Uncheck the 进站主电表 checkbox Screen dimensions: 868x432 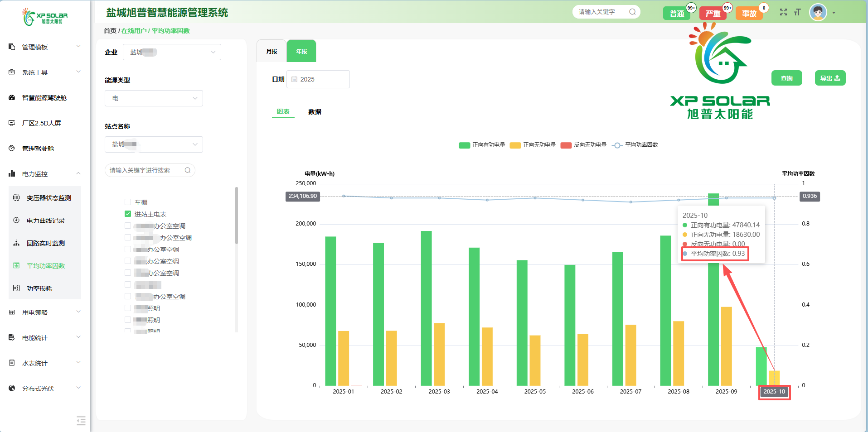click(128, 214)
